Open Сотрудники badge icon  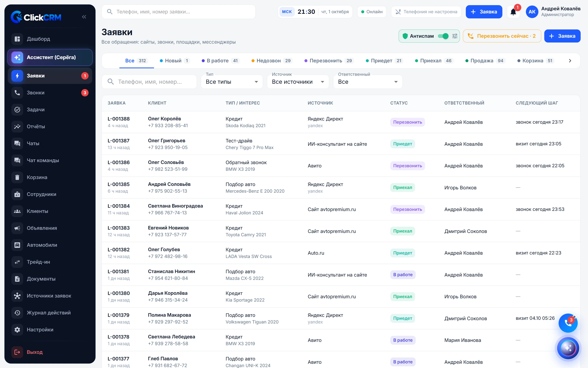point(17,194)
